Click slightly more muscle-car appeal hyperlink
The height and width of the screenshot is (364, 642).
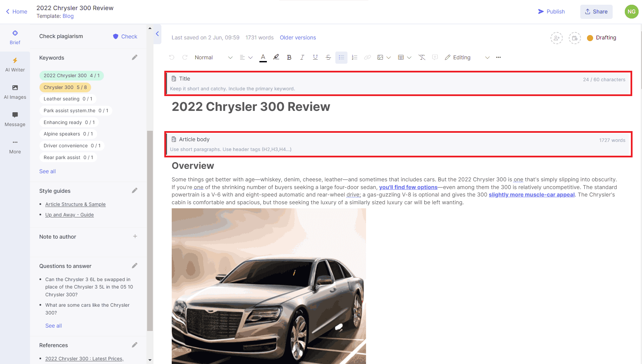(532, 194)
